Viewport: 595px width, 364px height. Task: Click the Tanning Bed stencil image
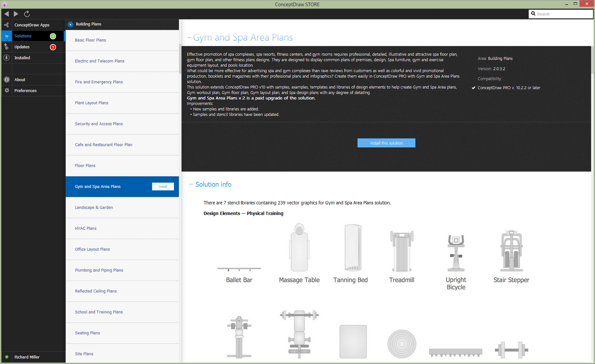pos(353,247)
